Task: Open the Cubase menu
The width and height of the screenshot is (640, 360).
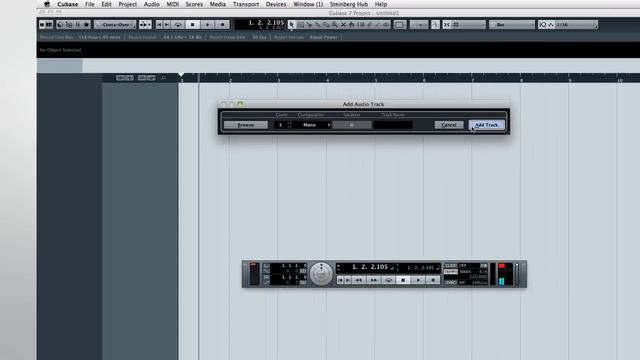Action: coord(68,4)
